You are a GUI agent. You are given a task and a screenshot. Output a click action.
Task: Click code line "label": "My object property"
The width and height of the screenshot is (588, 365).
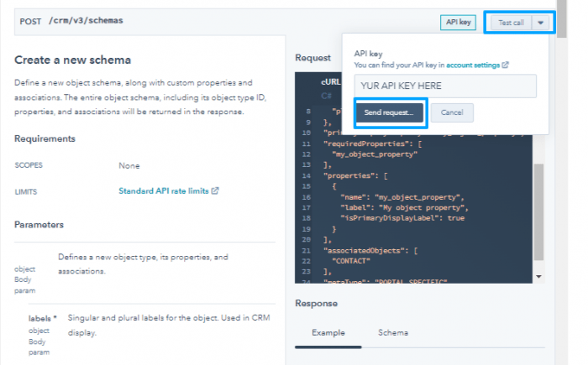pos(404,207)
